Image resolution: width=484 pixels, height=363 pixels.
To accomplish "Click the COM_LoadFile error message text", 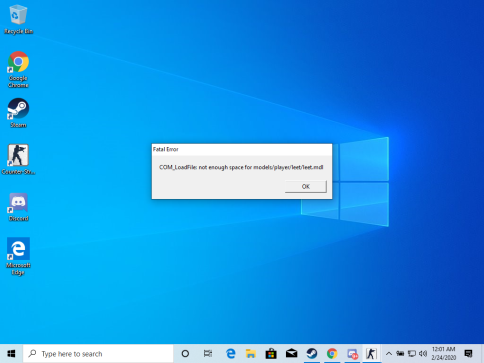I will tap(241, 167).
